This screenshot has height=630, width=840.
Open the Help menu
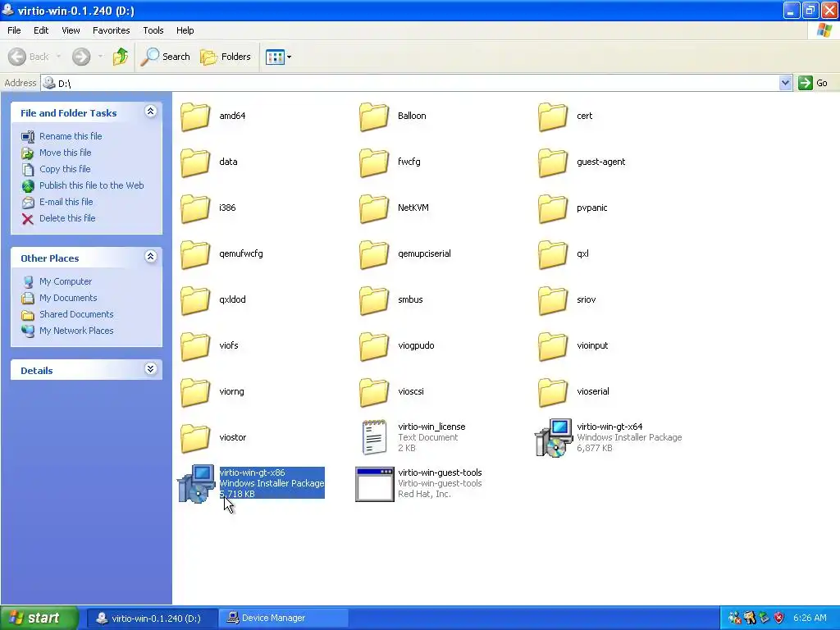coord(185,30)
